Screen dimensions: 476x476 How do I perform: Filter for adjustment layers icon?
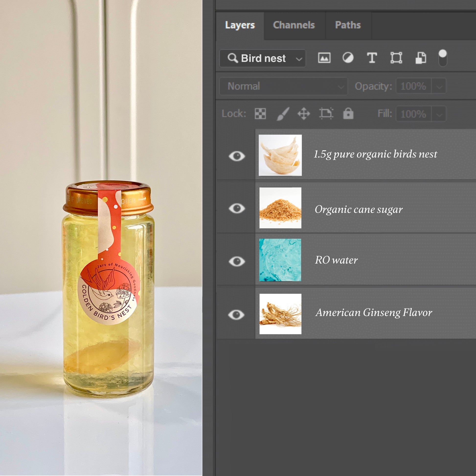click(348, 58)
